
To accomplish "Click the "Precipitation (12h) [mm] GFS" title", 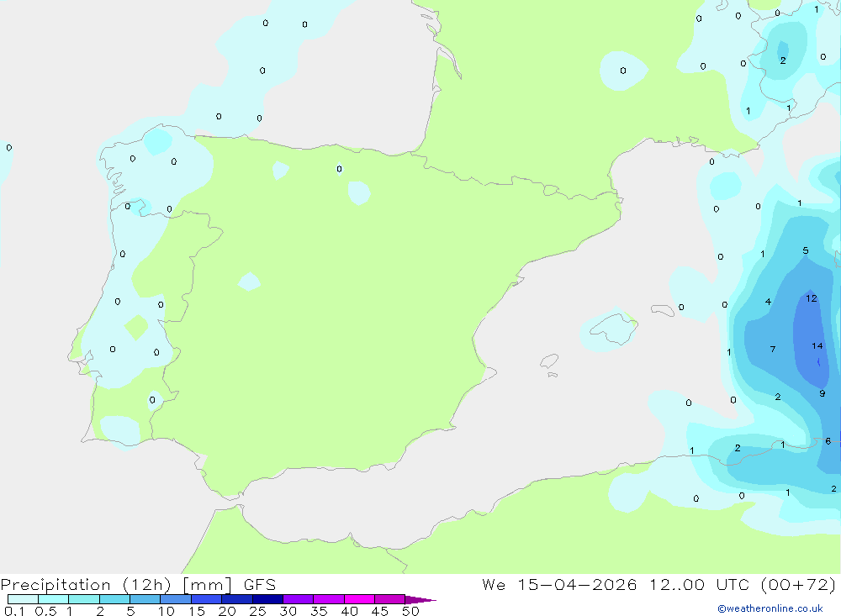I will click(x=139, y=585).
